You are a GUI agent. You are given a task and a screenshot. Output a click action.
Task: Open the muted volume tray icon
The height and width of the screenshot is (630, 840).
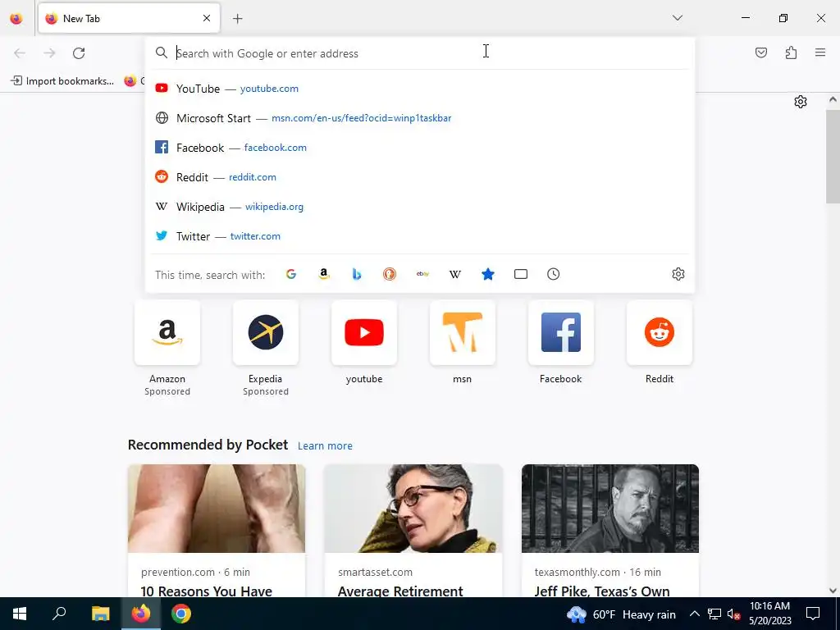(x=733, y=614)
